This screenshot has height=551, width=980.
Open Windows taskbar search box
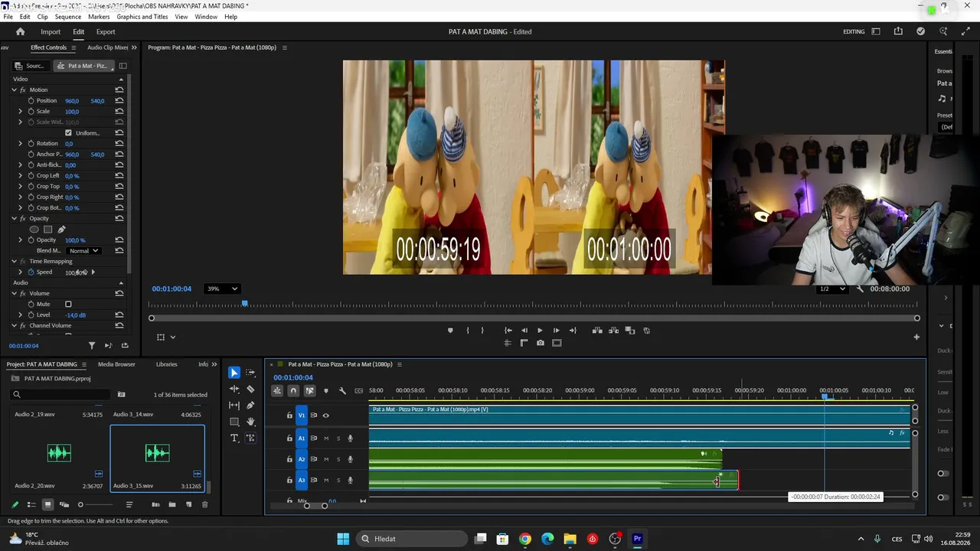click(410, 539)
